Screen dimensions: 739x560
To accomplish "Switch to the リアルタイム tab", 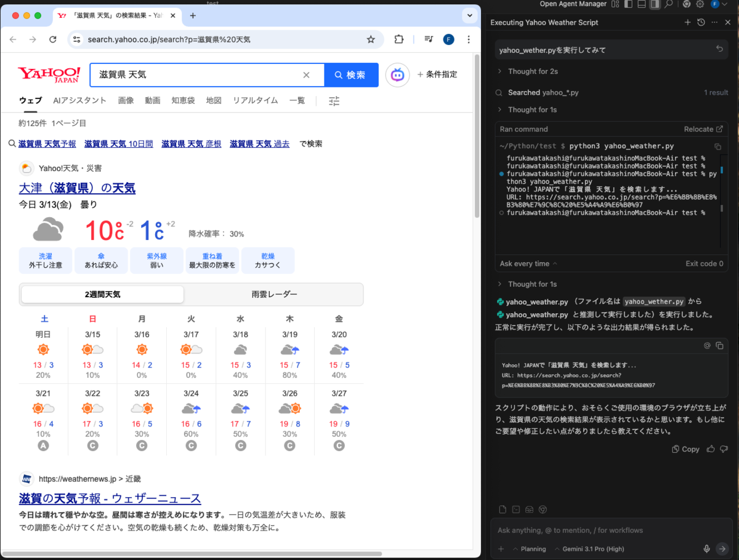I will [x=255, y=100].
